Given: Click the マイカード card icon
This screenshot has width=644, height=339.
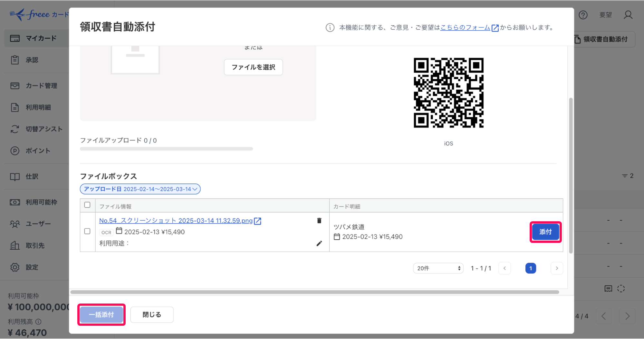Looking at the screenshot, I should (15, 38).
